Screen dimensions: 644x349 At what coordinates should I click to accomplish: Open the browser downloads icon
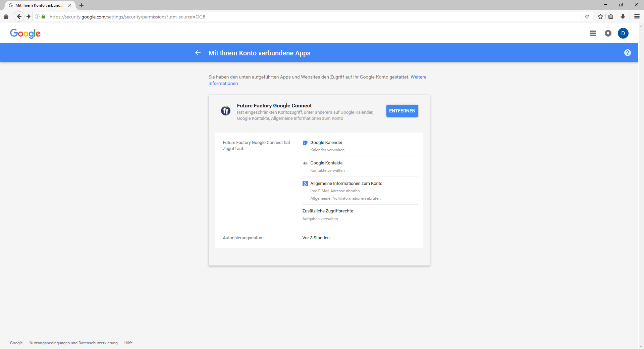[x=623, y=16]
